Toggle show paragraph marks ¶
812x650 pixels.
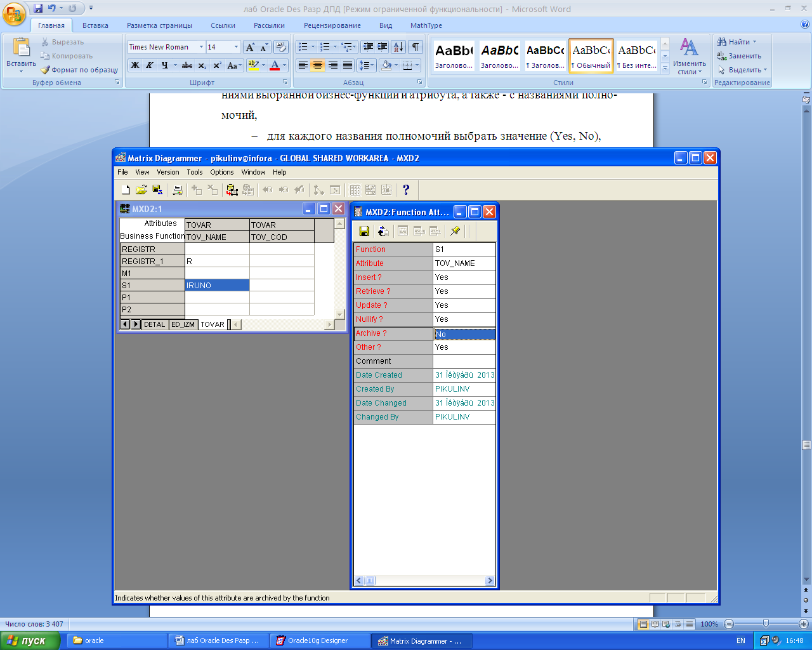(416, 47)
